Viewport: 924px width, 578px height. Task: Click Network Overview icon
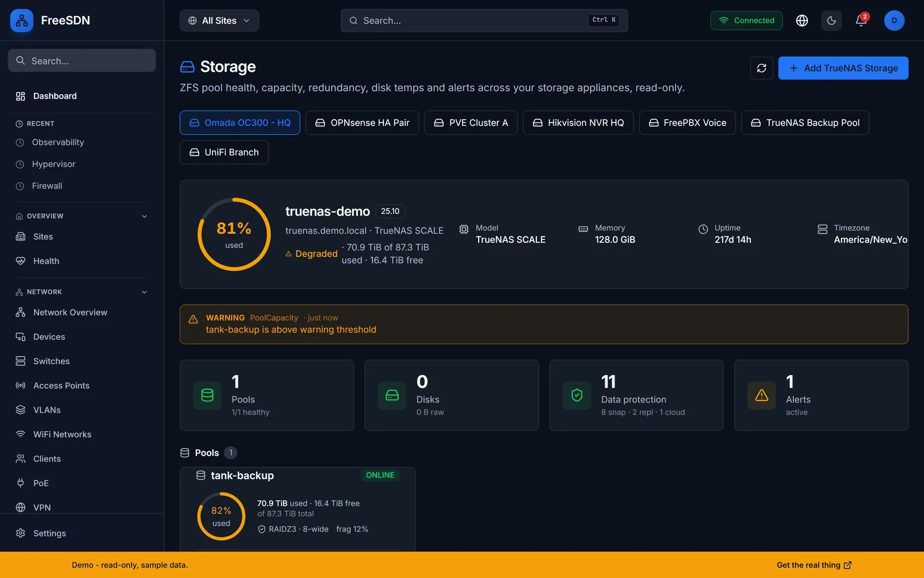(x=21, y=312)
